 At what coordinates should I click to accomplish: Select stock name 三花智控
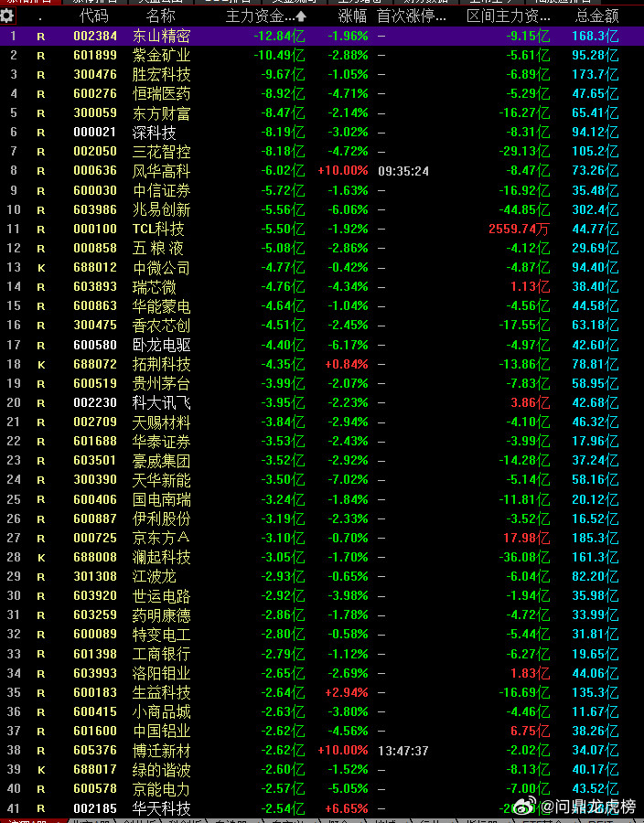point(161,152)
